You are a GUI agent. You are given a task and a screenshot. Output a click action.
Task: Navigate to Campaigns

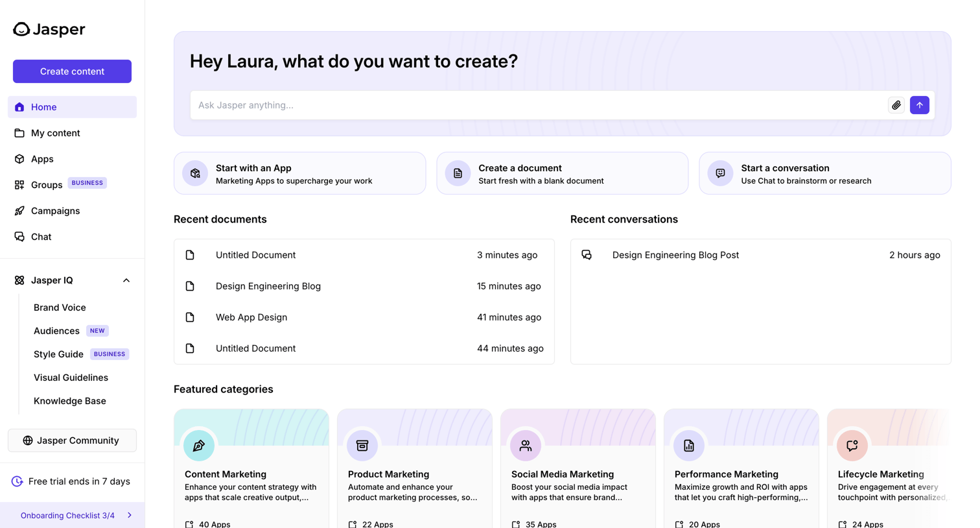pyautogui.click(x=72, y=211)
